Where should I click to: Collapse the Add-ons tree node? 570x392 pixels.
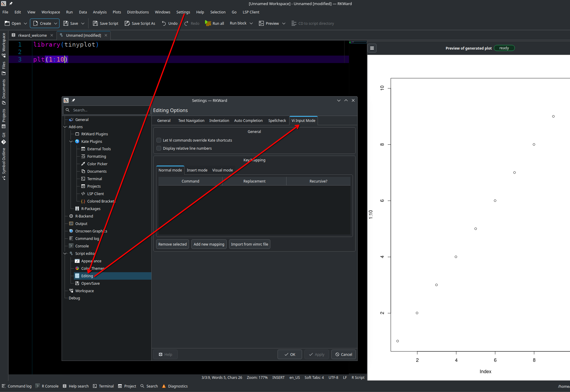click(65, 127)
